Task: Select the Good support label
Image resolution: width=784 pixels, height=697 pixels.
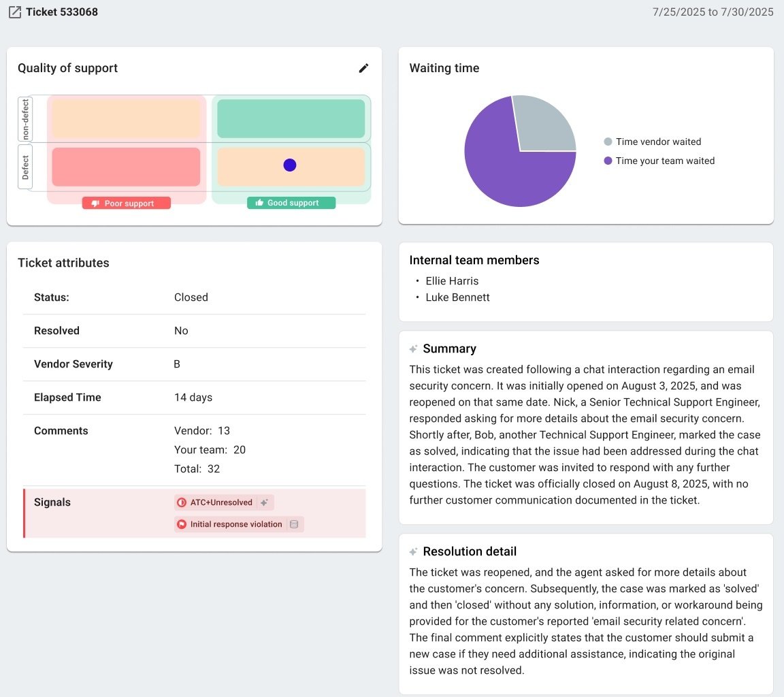Action: (x=291, y=203)
